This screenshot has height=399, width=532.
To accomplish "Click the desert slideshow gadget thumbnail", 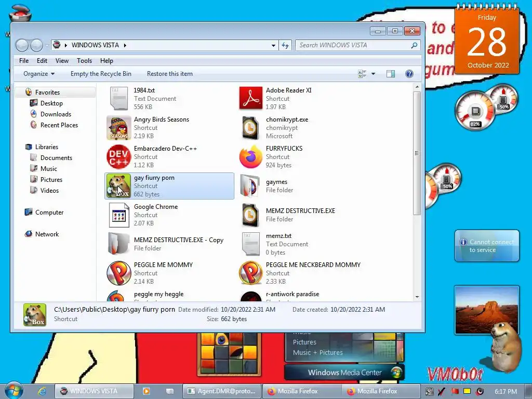I will (486, 310).
